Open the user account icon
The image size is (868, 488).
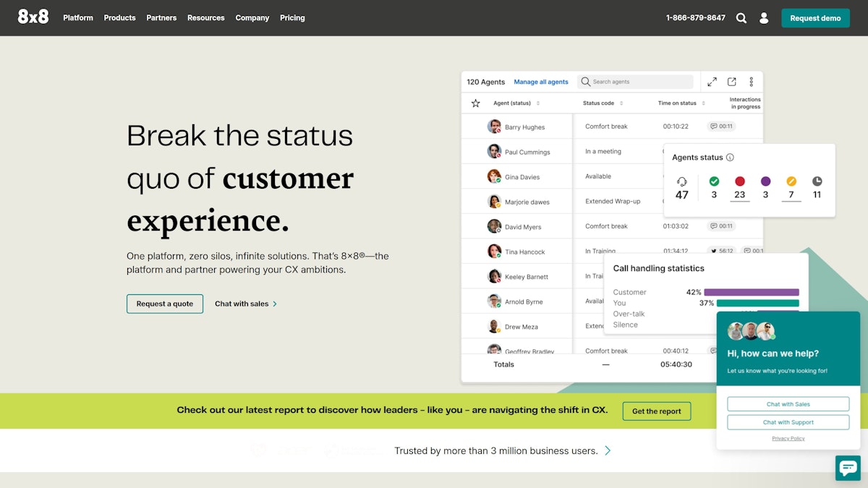[x=764, y=18]
